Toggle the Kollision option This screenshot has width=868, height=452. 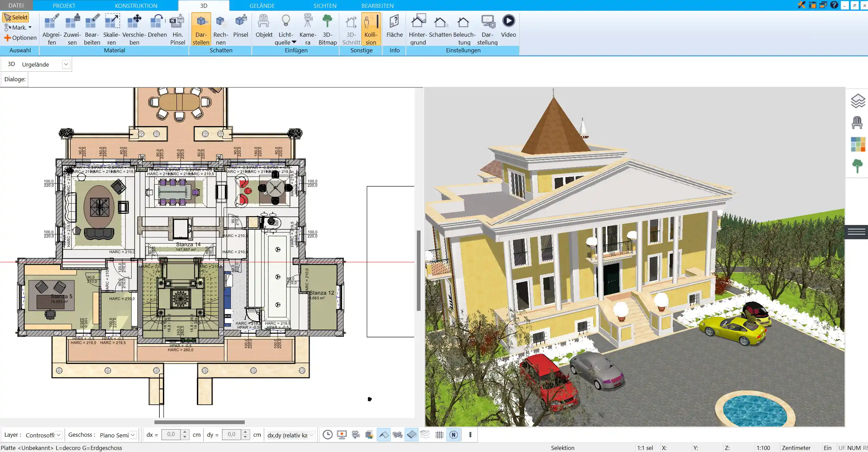tap(371, 29)
